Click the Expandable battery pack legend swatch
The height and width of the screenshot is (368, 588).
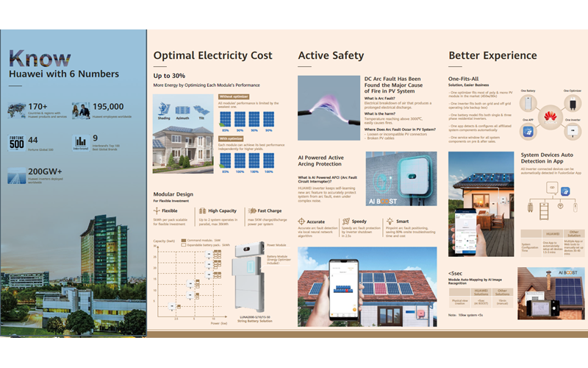pyautogui.click(x=184, y=245)
